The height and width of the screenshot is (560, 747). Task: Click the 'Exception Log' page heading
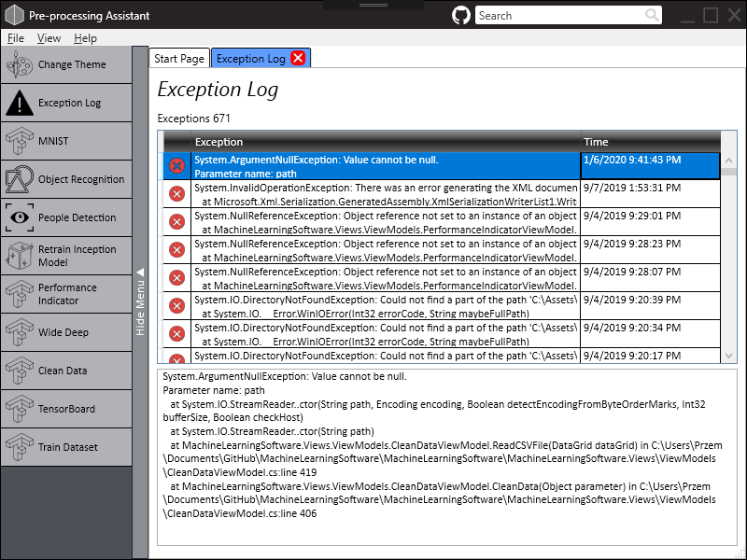pyautogui.click(x=218, y=90)
